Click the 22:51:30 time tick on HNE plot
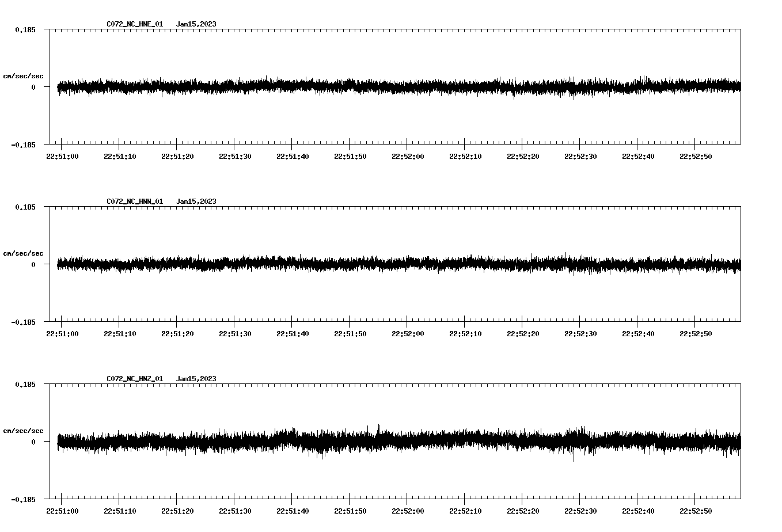 [x=235, y=155]
